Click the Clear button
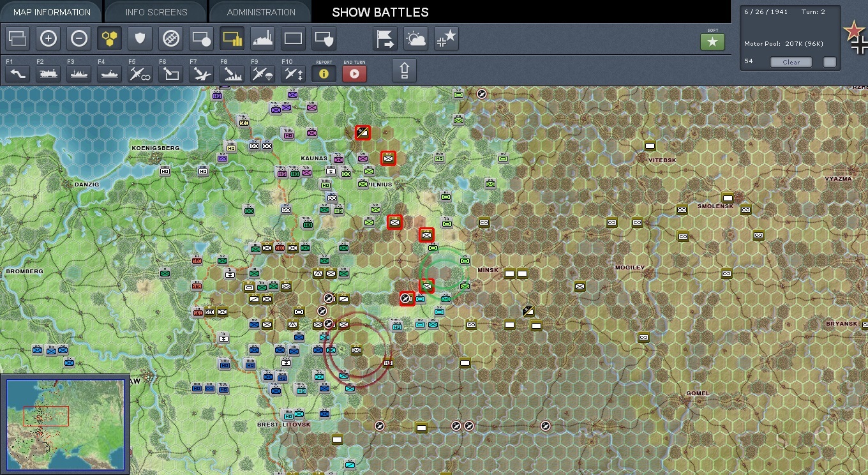Viewport: 868px width, 475px height. click(791, 62)
